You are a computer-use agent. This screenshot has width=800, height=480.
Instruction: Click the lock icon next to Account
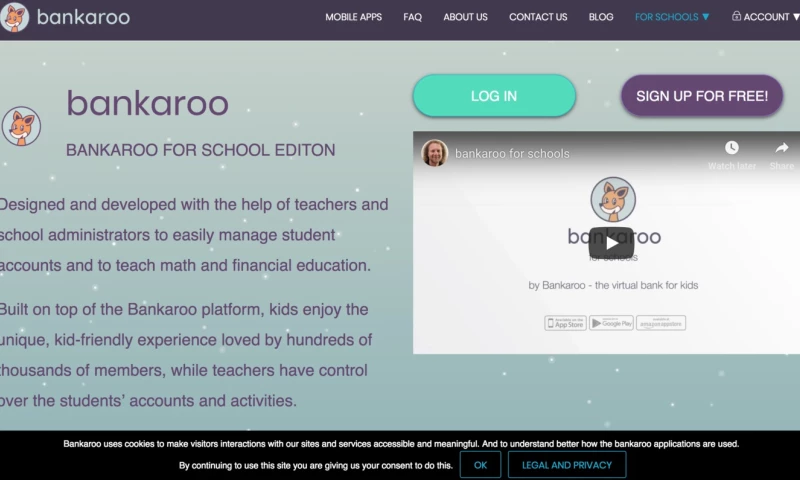coord(736,17)
